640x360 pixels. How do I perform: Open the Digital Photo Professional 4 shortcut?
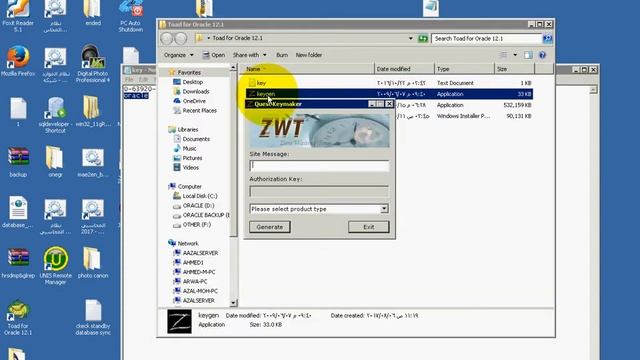tap(93, 63)
